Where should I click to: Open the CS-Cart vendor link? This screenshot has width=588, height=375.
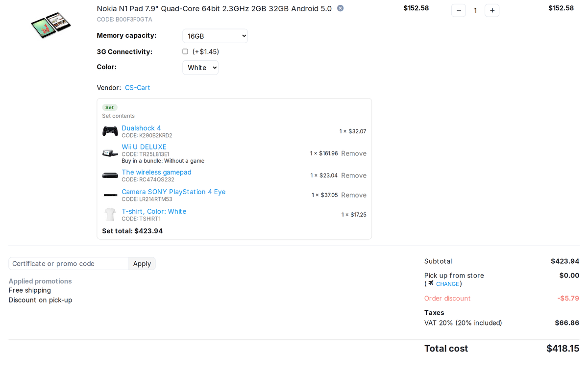pyautogui.click(x=138, y=88)
